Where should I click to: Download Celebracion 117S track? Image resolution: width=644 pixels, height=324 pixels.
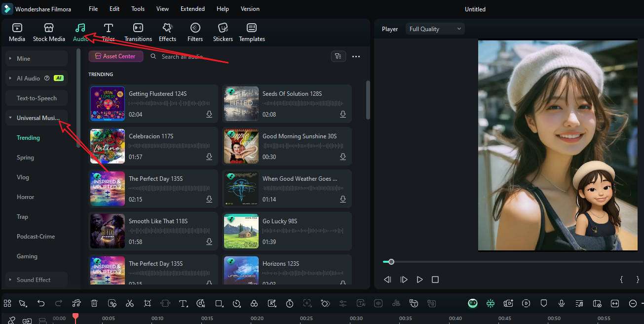pyautogui.click(x=209, y=157)
